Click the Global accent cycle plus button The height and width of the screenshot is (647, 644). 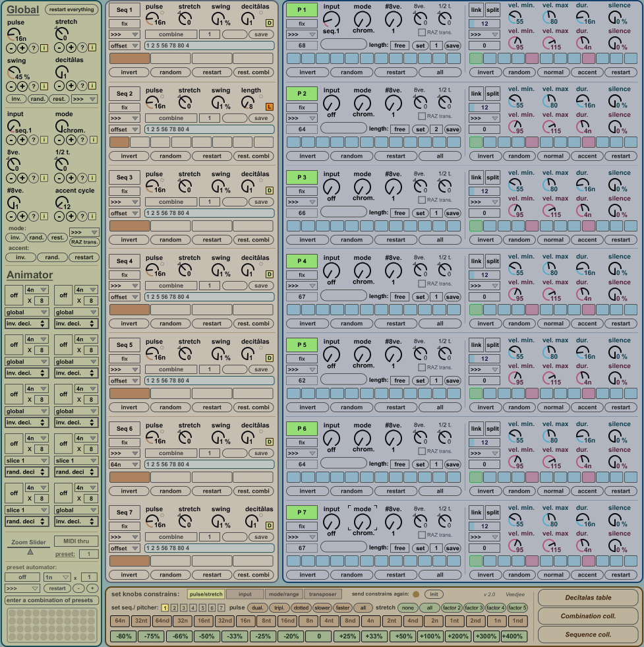point(71,216)
